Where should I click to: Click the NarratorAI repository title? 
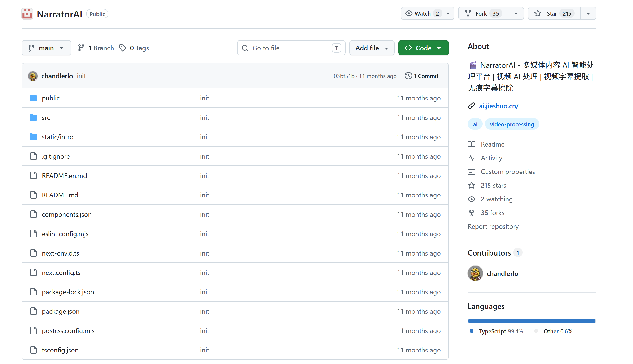pos(59,14)
